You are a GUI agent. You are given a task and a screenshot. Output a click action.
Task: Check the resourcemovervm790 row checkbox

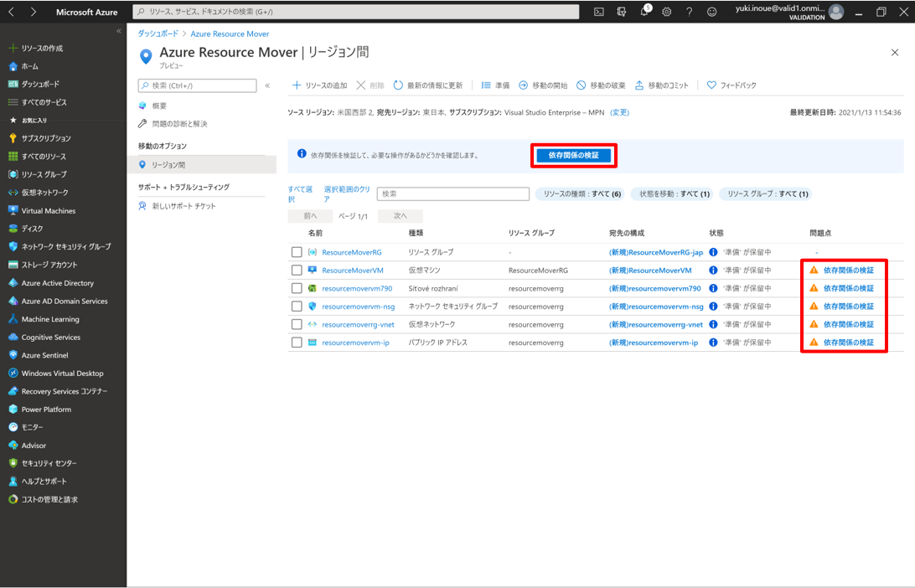[x=297, y=288]
